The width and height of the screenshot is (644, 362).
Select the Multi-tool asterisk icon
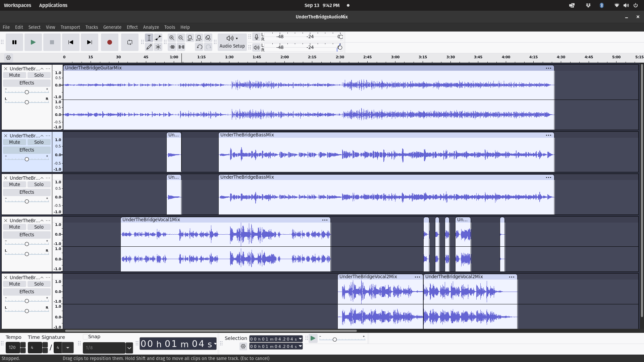point(158,47)
